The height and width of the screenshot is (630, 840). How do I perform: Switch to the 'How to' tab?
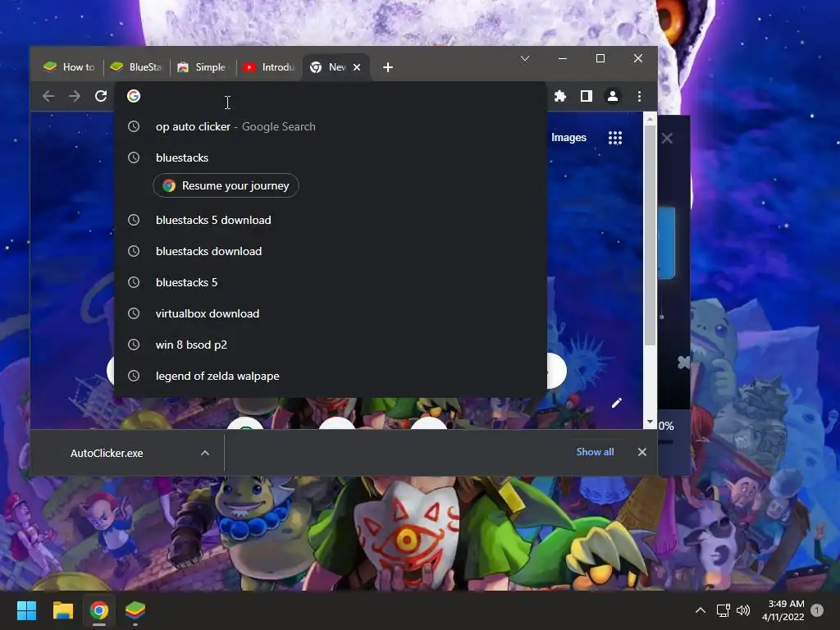[x=69, y=67]
